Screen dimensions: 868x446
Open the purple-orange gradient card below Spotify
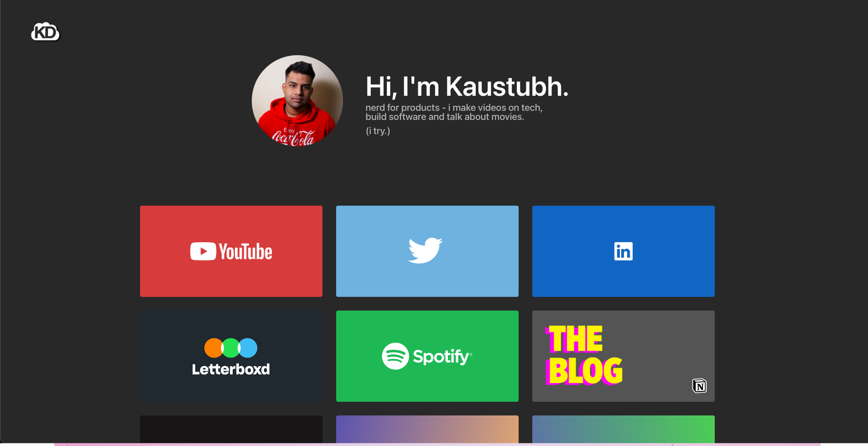[427, 429]
